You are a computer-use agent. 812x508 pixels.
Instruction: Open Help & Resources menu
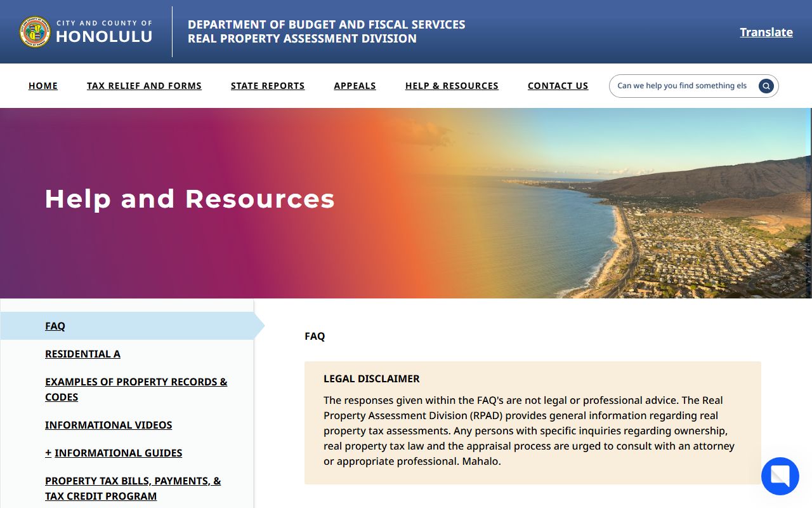[x=452, y=86]
